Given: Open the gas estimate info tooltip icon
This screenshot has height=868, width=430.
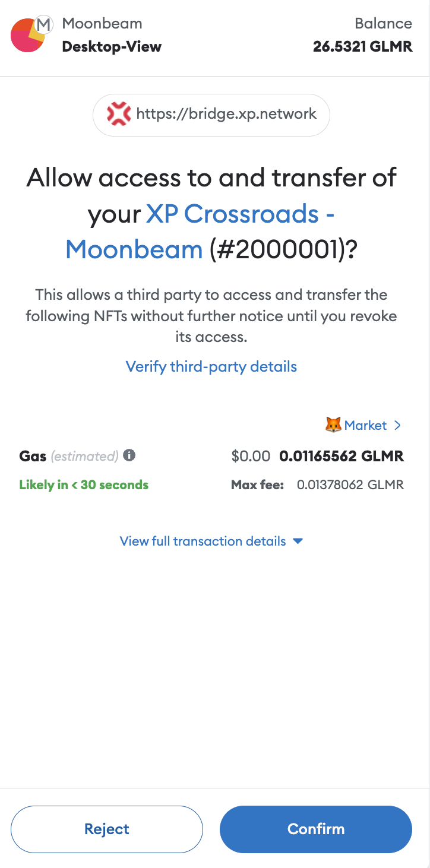Looking at the screenshot, I should click(129, 455).
